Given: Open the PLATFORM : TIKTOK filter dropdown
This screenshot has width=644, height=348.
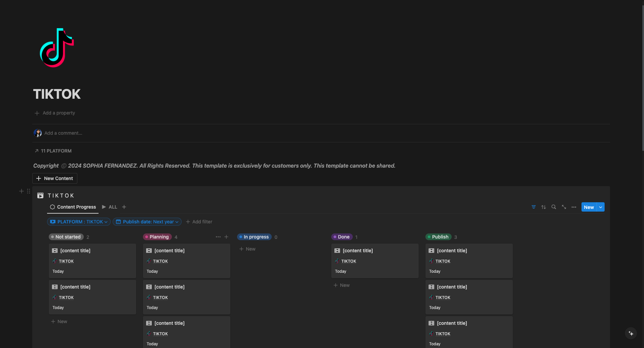Looking at the screenshot, I should coord(79,222).
